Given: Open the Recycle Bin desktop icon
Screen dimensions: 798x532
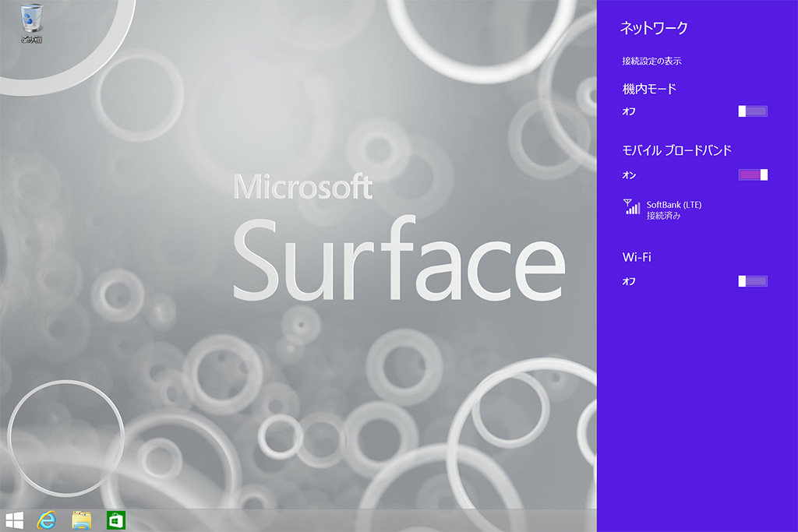Looking at the screenshot, I should [x=31, y=23].
